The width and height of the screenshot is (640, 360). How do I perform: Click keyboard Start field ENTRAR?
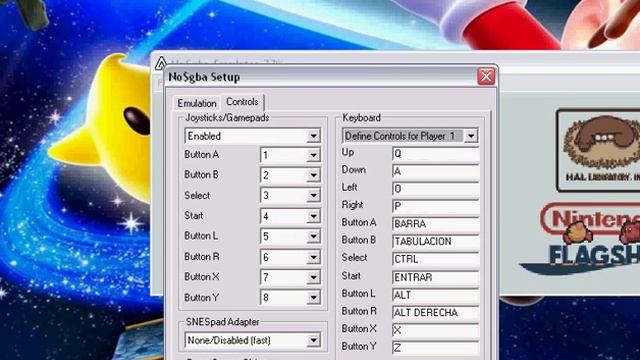pos(436,278)
